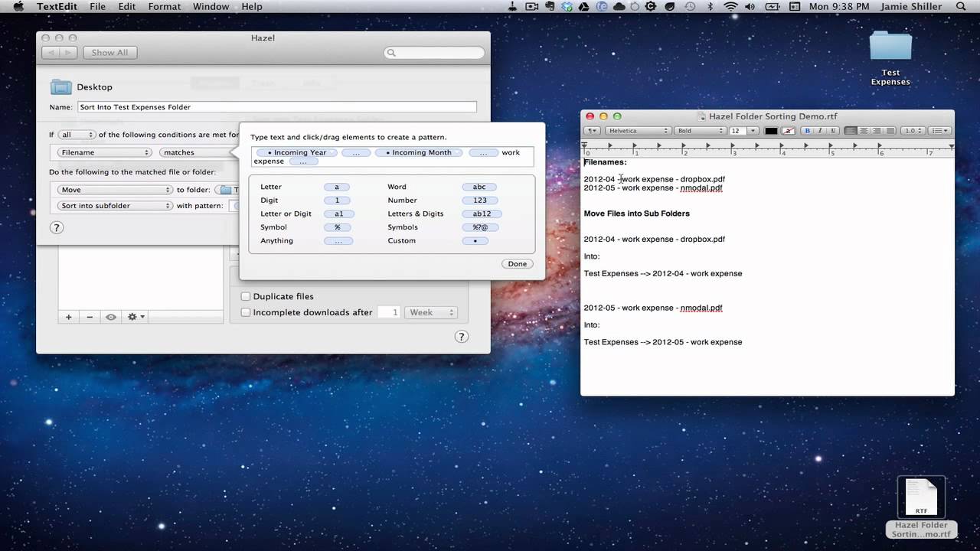Click the Symbol '%' pattern token

tap(337, 227)
